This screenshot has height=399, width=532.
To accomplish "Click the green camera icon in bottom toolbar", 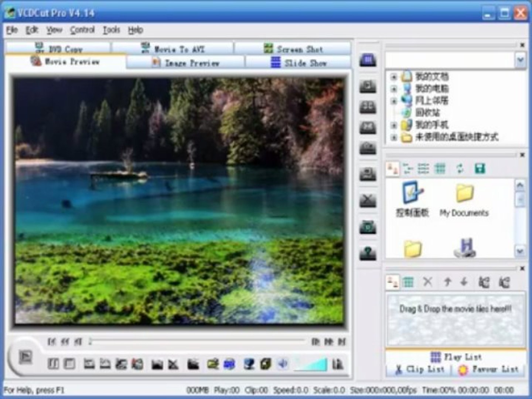I will 212,364.
